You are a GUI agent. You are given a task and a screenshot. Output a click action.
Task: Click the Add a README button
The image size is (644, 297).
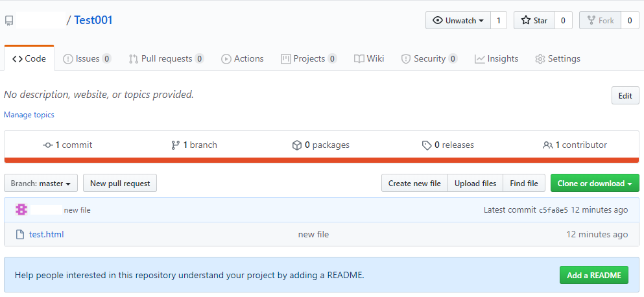coord(594,275)
